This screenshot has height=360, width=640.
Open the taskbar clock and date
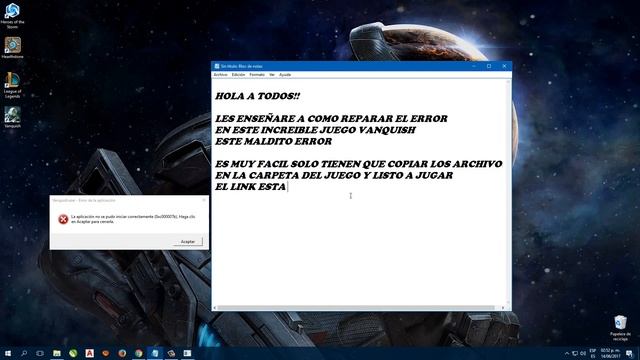coord(610,353)
